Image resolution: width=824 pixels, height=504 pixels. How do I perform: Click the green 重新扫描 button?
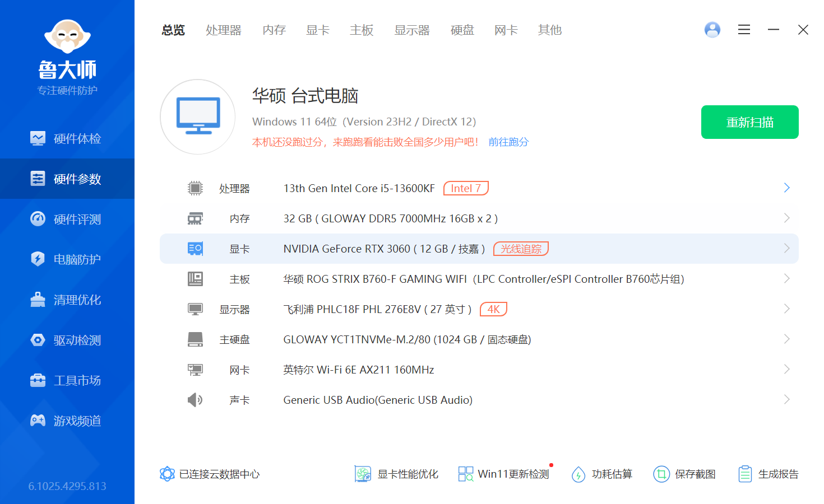coord(750,122)
